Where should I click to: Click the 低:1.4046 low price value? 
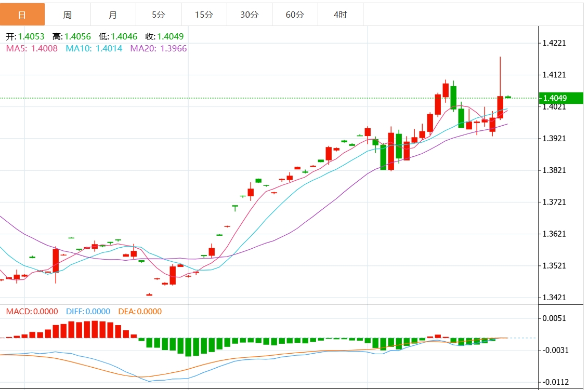tap(117, 36)
